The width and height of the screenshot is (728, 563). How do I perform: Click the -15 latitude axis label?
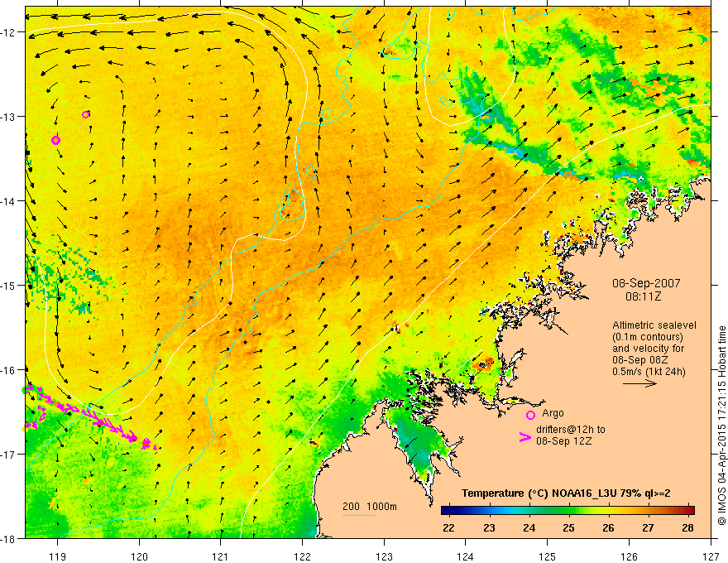tap(9, 286)
